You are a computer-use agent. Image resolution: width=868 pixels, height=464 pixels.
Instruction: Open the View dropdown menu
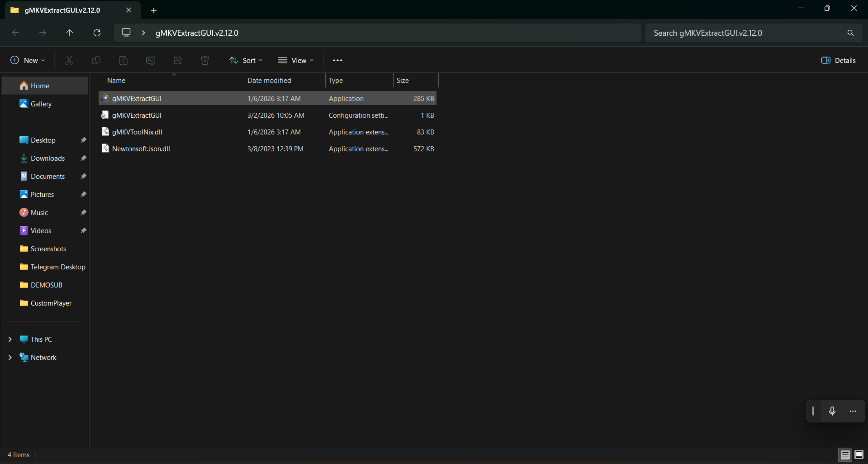coord(296,60)
